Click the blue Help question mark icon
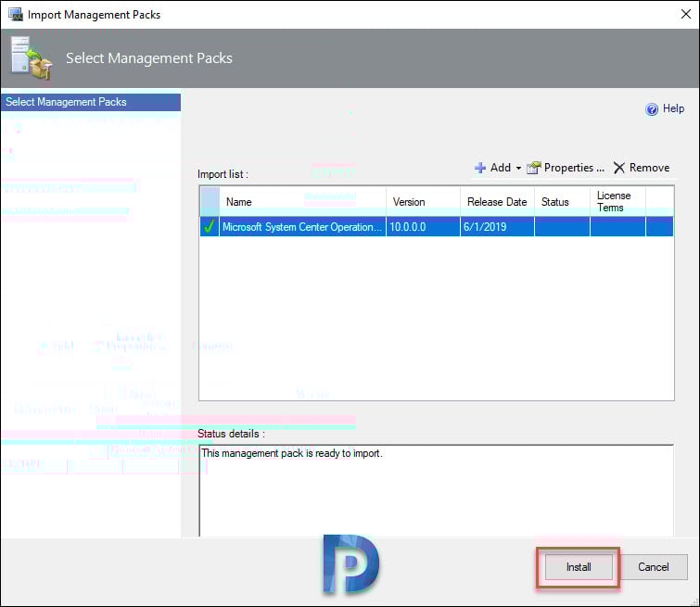The width and height of the screenshot is (700, 607). click(x=652, y=109)
